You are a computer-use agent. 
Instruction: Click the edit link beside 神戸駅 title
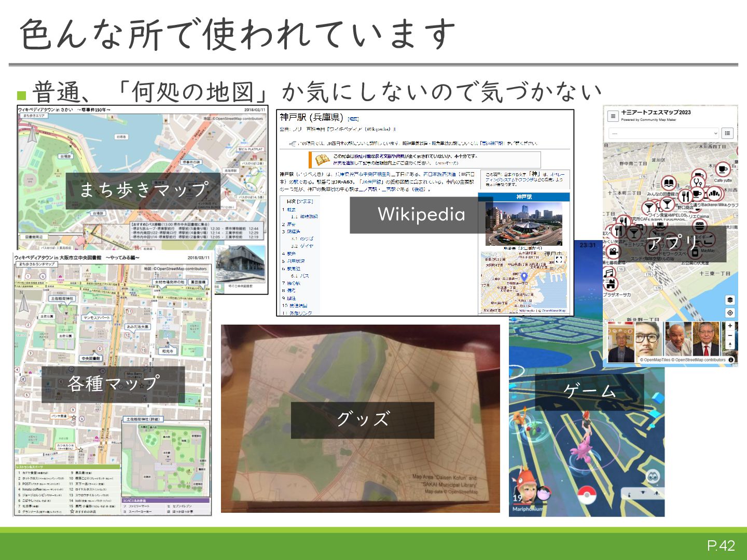[353, 119]
